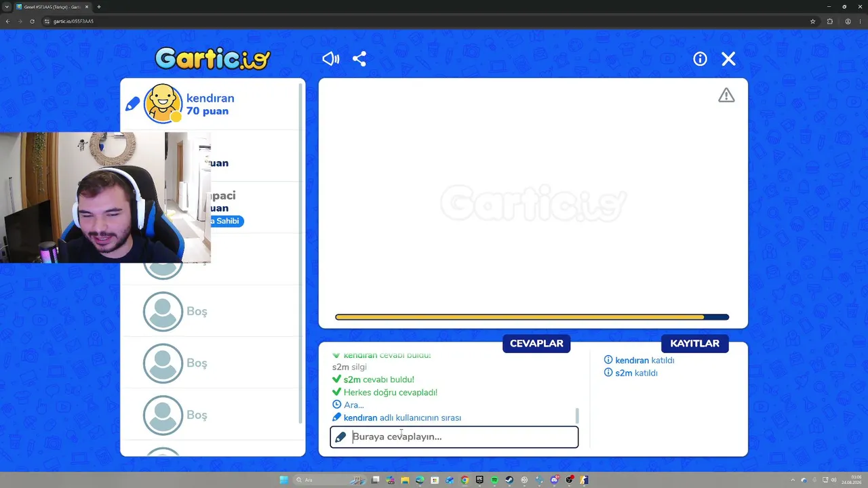
Task: Bookmark this page with the star icon
Action: (812, 21)
